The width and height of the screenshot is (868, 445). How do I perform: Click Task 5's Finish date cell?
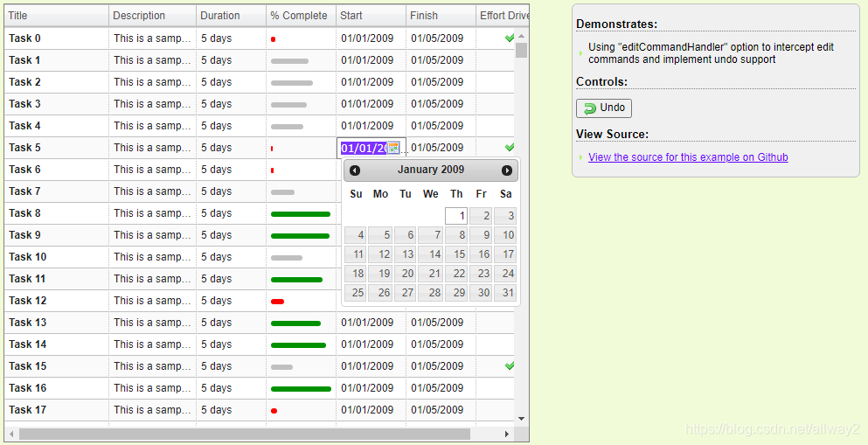point(441,147)
